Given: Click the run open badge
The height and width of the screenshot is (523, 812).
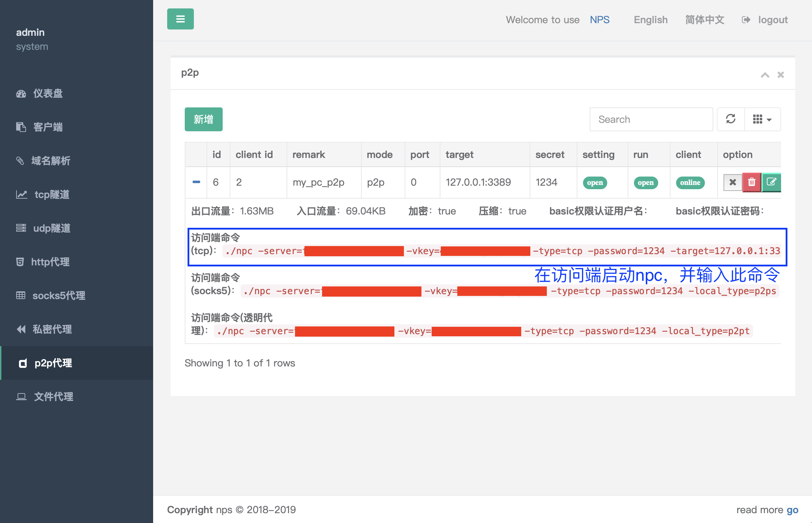Looking at the screenshot, I should 646,183.
